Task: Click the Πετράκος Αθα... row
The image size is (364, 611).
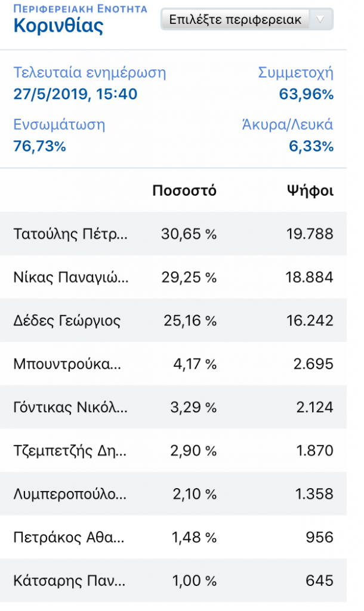Action: click(x=173, y=538)
